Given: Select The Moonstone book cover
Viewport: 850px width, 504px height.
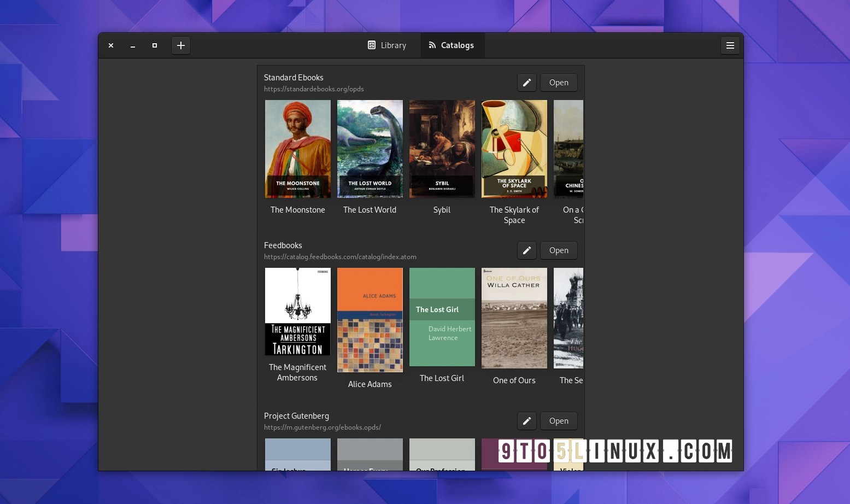Looking at the screenshot, I should (x=298, y=149).
